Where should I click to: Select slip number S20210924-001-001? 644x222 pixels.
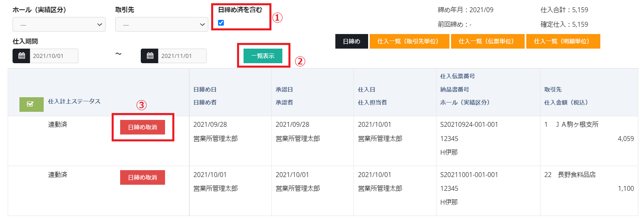[469, 125]
